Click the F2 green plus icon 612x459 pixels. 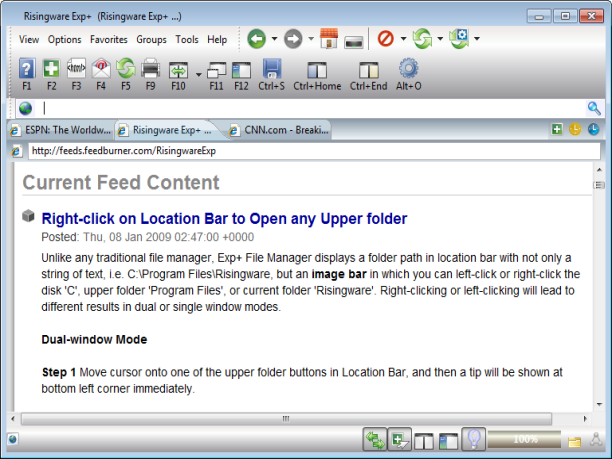(51, 69)
